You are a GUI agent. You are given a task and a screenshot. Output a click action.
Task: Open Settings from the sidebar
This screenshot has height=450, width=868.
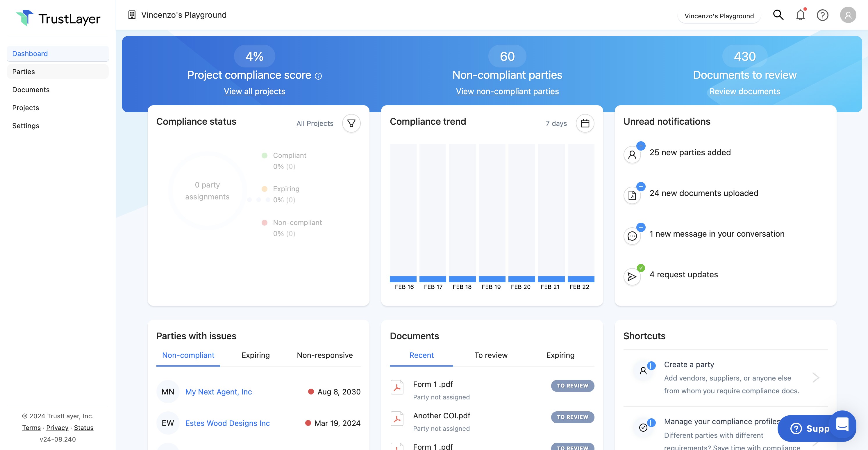click(x=26, y=126)
